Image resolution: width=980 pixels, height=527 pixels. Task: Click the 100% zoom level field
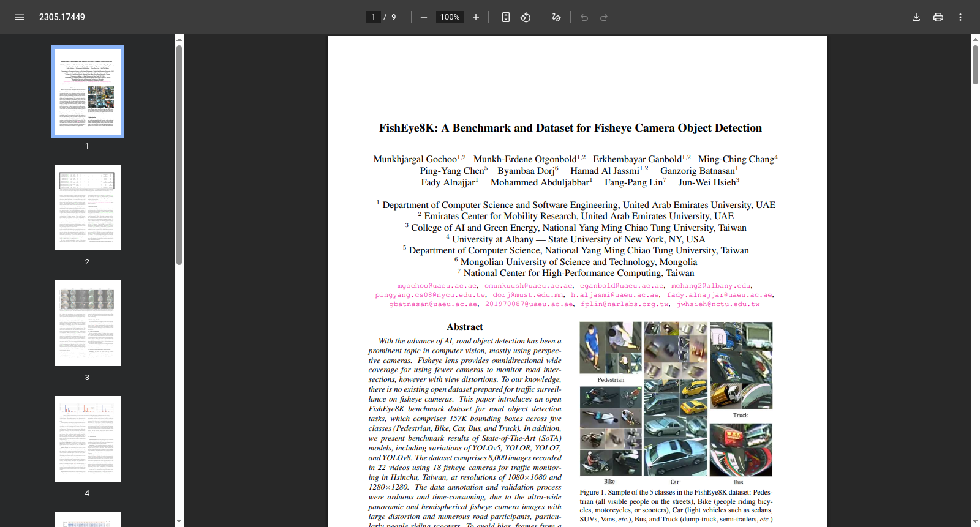point(450,17)
